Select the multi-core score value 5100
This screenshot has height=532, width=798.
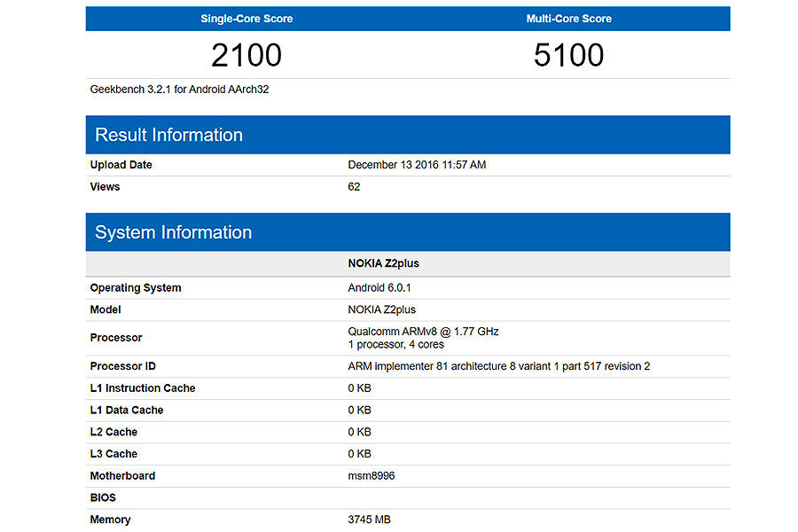coord(568,55)
